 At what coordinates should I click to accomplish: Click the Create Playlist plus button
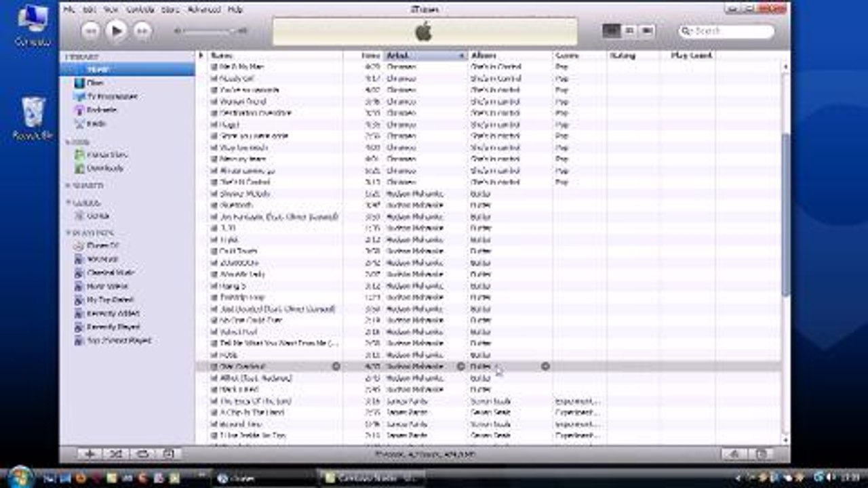[90, 454]
